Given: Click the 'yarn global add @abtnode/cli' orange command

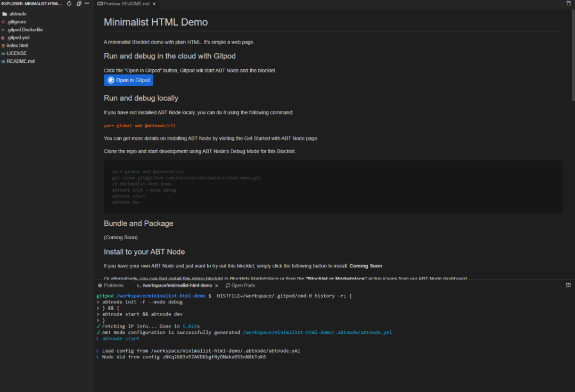Looking at the screenshot, I should pos(139,125).
